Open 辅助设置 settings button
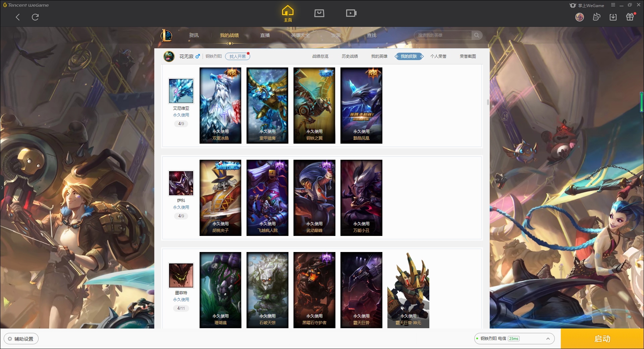The height and width of the screenshot is (349, 644). pyautogui.click(x=21, y=339)
